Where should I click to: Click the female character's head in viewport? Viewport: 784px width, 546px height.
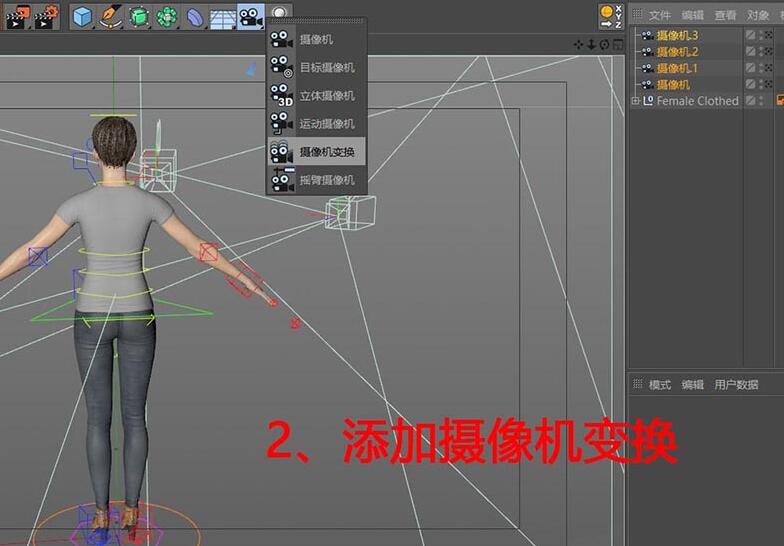tap(114, 143)
